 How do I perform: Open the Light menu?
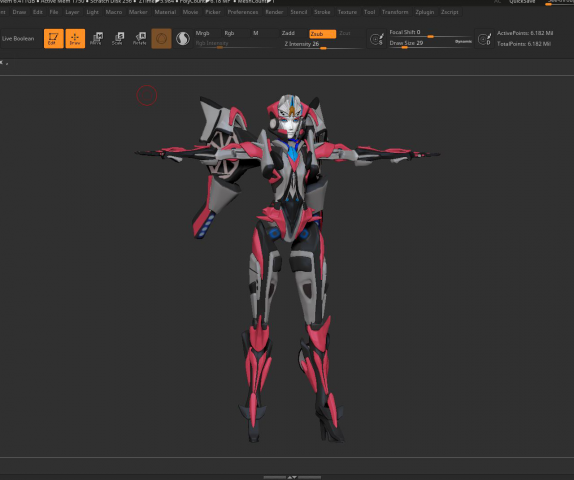point(93,12)
